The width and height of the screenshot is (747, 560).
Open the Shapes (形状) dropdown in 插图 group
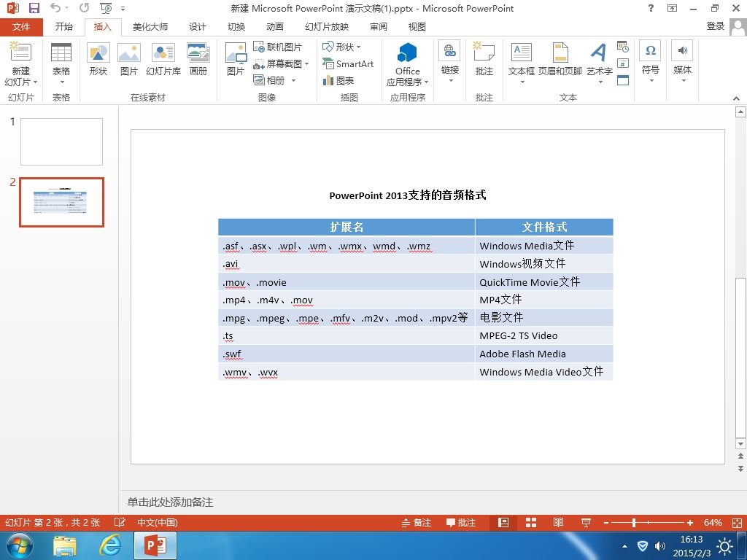pos(341,47)
